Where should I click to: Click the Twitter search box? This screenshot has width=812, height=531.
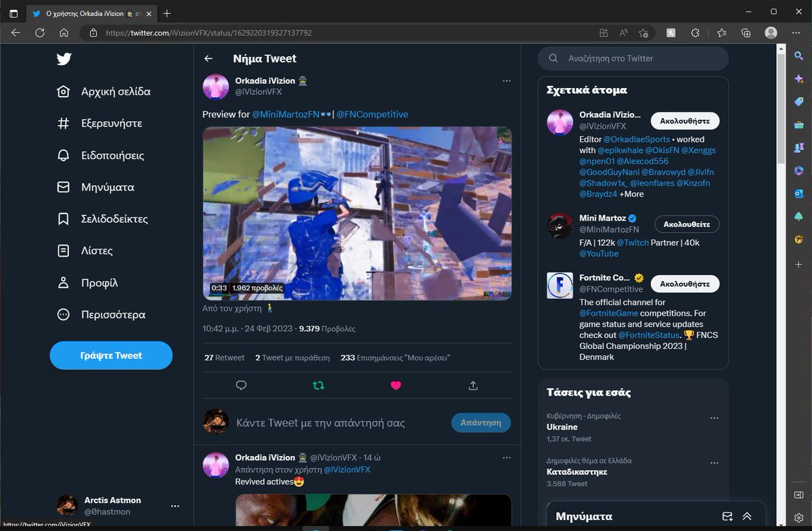633,58
